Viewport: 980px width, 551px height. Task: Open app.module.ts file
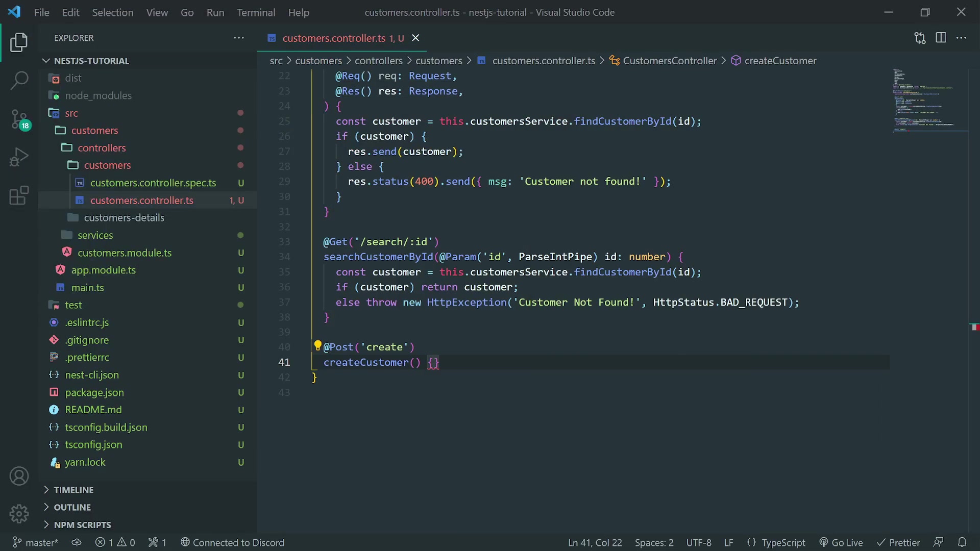[x=148, y=270]
